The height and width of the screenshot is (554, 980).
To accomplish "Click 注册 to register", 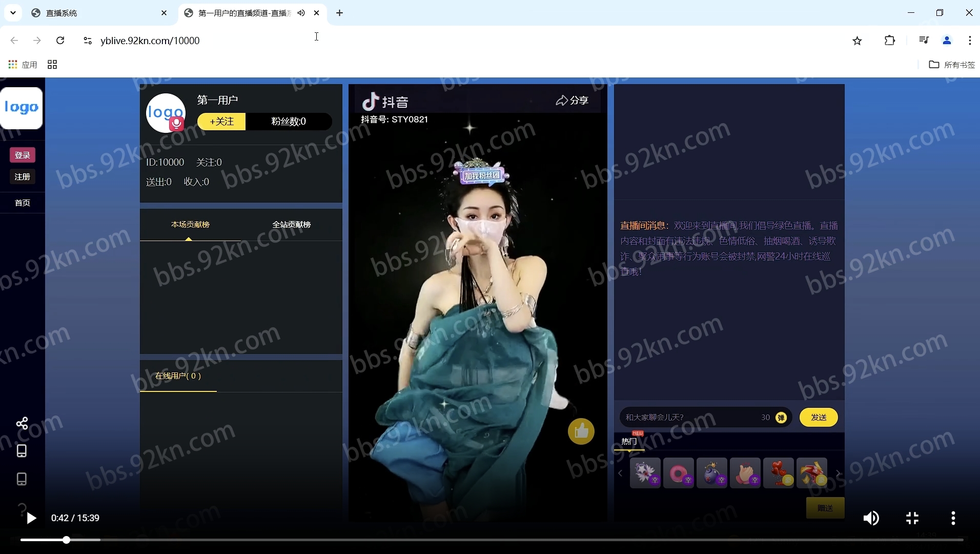I will [23, 176].
